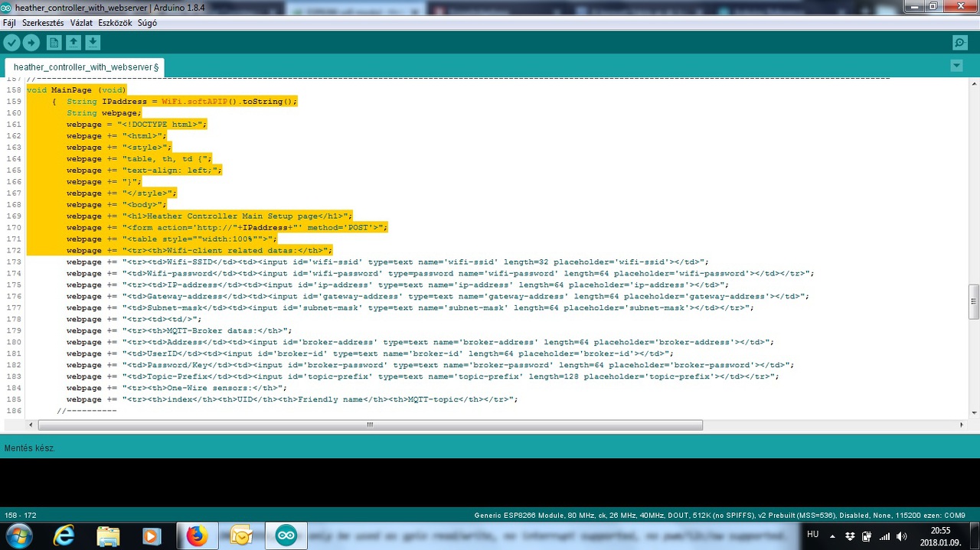Click the DOCTYPE html code line
The height and width of the screenshot is (550, 980).
(136, 125)
